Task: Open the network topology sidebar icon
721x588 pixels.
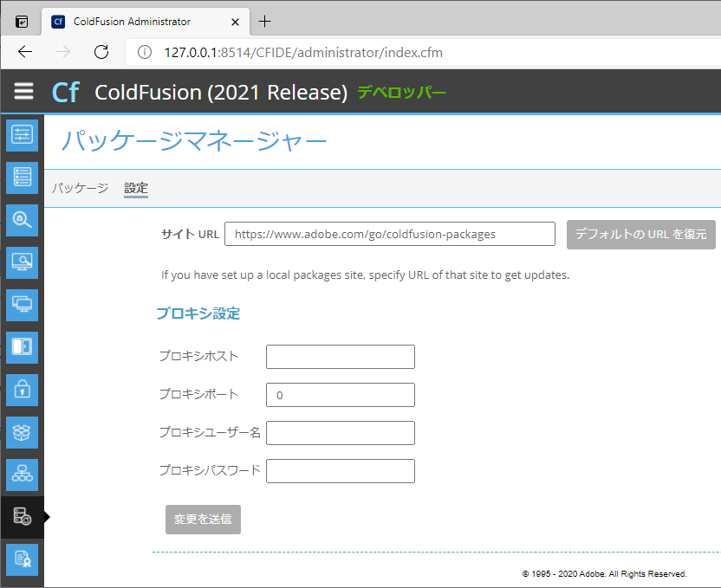Action: tap(22, 475)
